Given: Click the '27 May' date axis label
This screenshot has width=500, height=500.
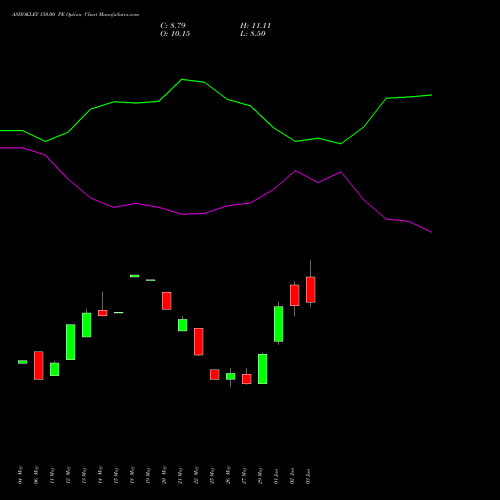Looking at the screenshot, I should point(244,475).
